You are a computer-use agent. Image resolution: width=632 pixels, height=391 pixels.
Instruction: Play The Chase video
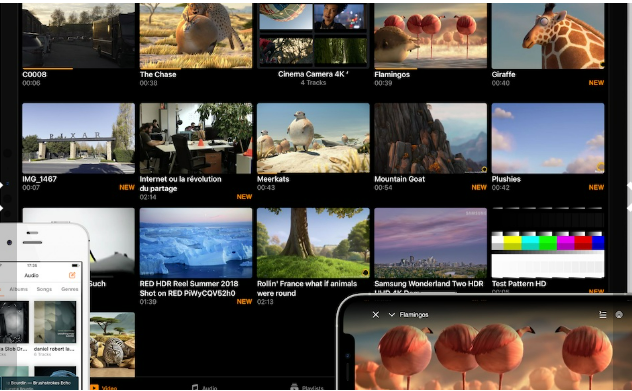click(196, 35)
